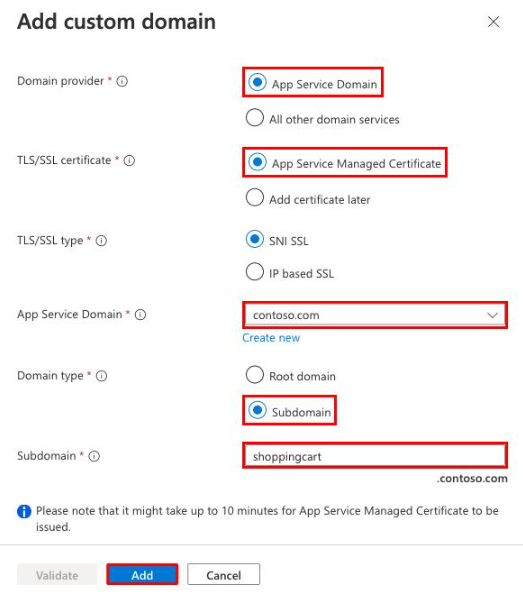The image size is (523, 601).
Task: Click the blue Add button
Action: (x=142, y=575)
